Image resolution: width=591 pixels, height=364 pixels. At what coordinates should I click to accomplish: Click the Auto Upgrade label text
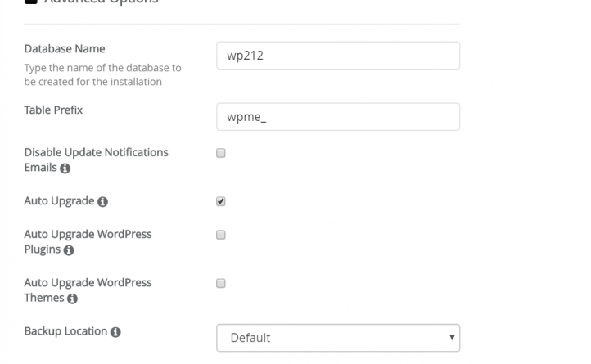click(x=59, y=201)
